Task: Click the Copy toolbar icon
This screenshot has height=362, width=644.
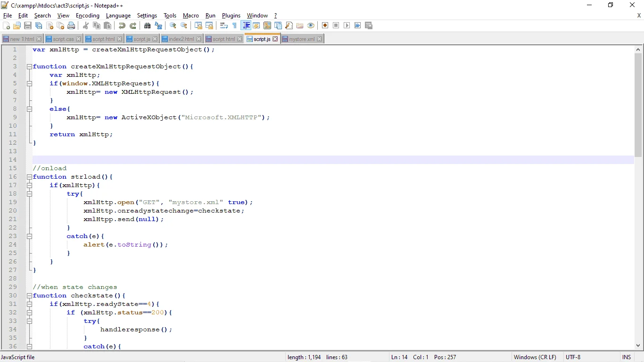Action: click(x=97, y=25)
